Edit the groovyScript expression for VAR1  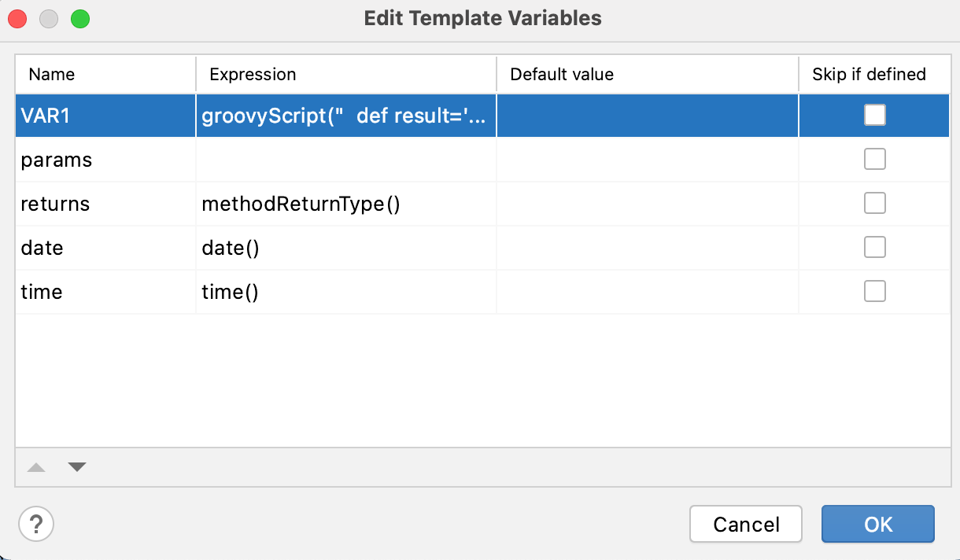pos(346,116)
